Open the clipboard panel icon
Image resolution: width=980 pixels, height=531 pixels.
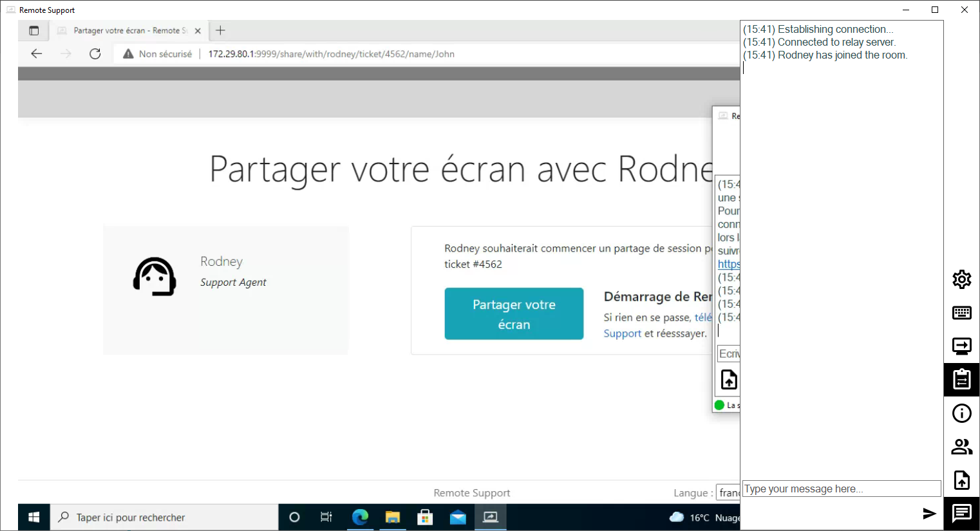(961, 380)
